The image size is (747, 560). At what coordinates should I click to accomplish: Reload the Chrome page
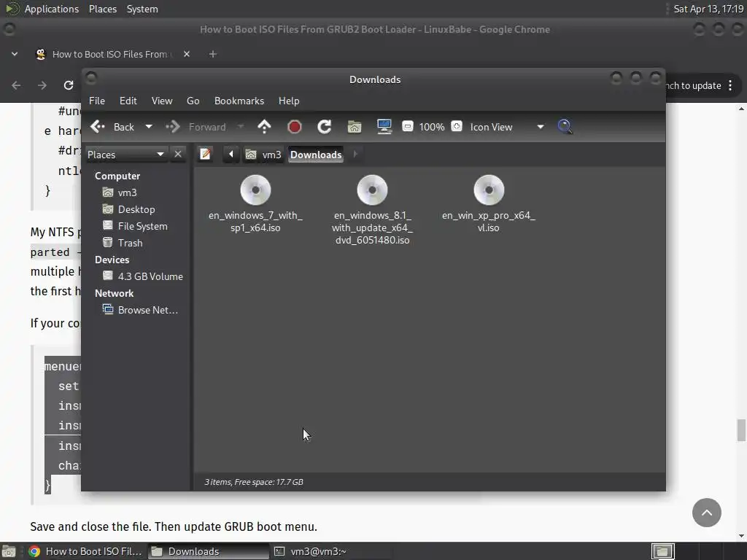tap(69, 85)
